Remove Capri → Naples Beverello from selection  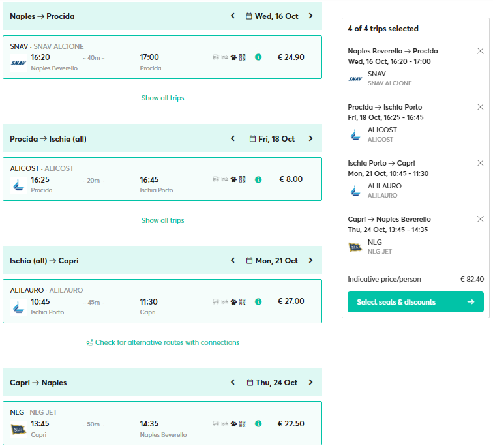(480, 219)
